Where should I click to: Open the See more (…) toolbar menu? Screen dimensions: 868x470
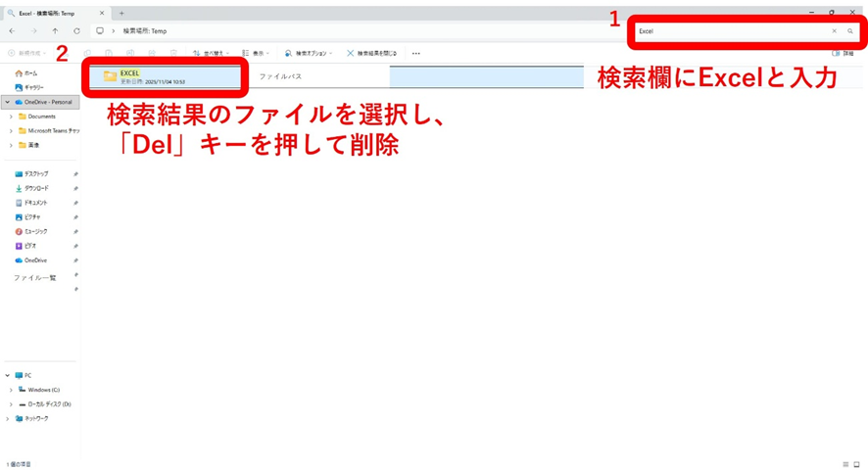[416, 54]
